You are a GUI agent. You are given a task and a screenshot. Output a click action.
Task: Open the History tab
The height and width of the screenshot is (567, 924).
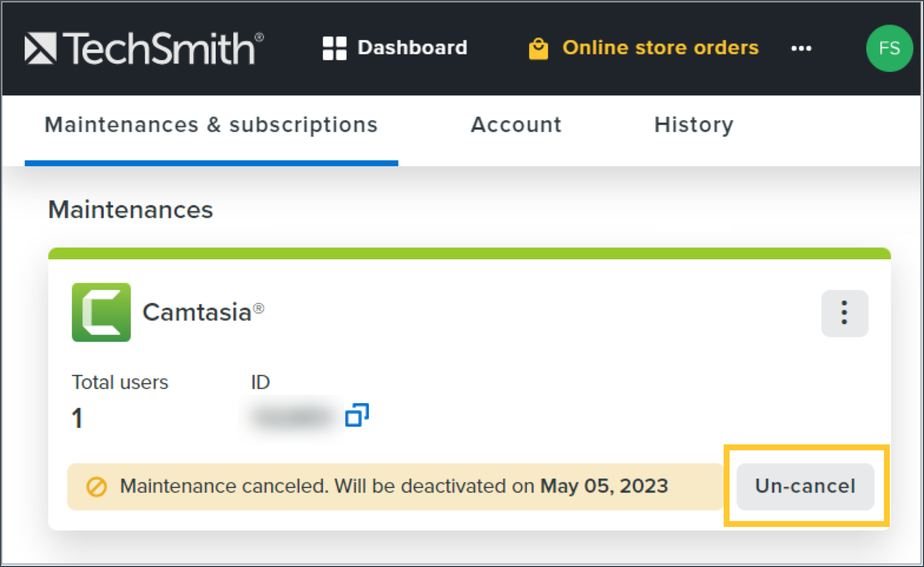693,124
